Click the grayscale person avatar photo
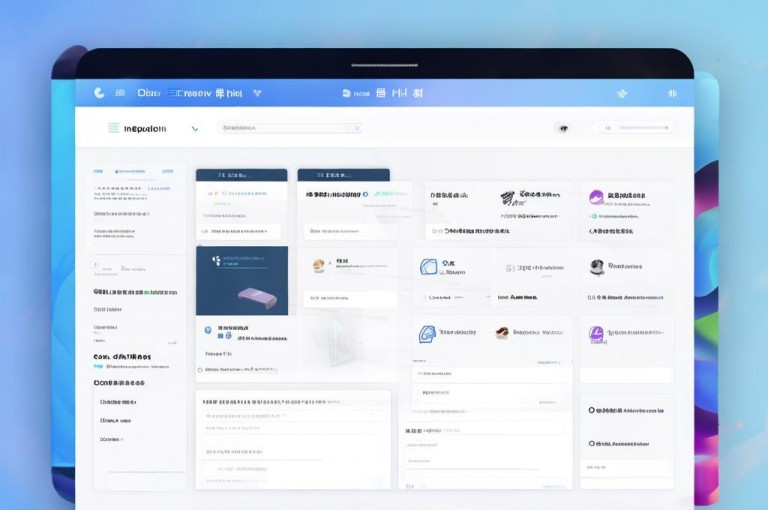The width and height of the screenshot is (768, 510). (x=597, y=267)
